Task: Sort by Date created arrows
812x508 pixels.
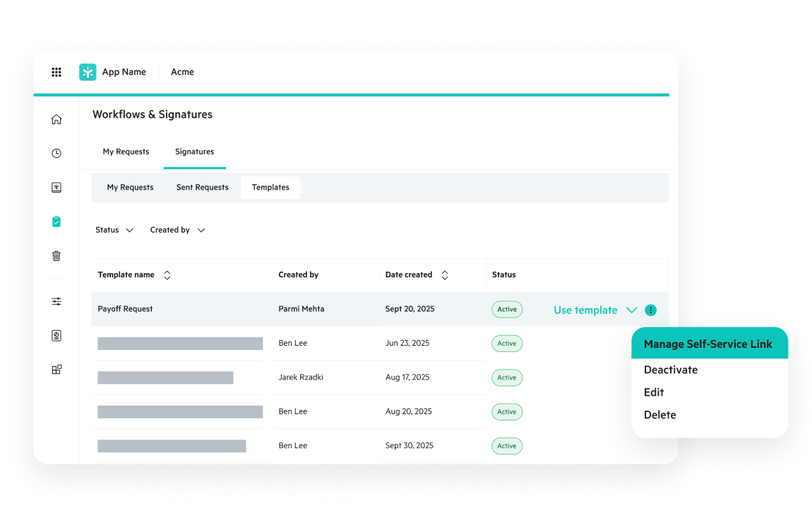Action: 444,275
